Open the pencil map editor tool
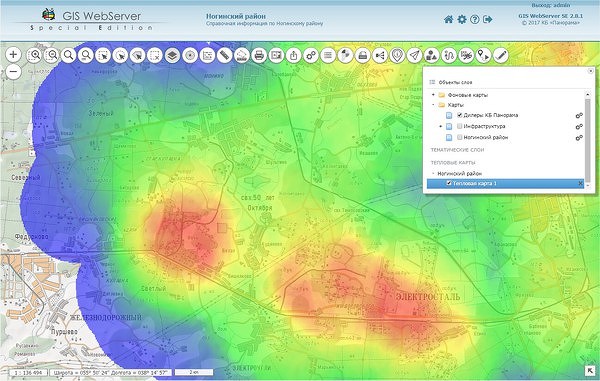 501,55
